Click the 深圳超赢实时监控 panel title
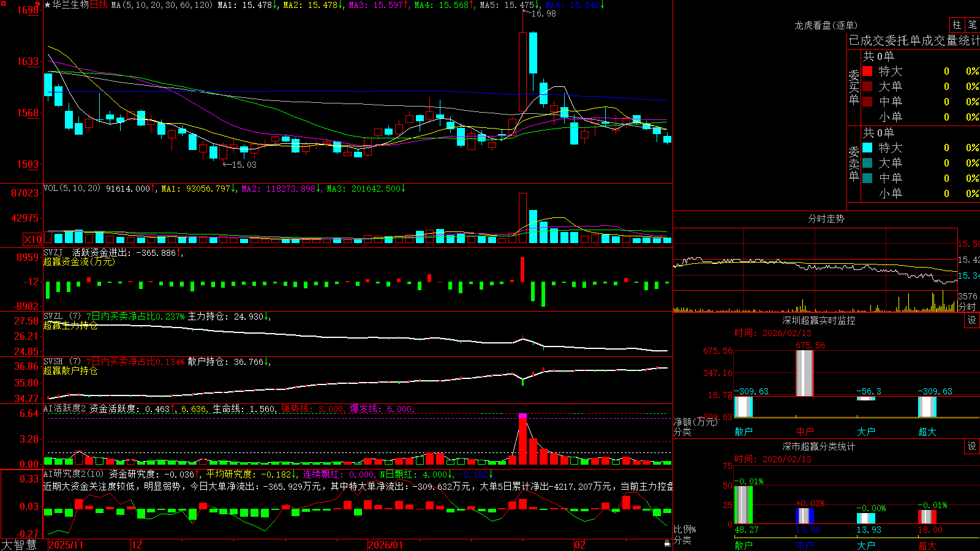 818,320
